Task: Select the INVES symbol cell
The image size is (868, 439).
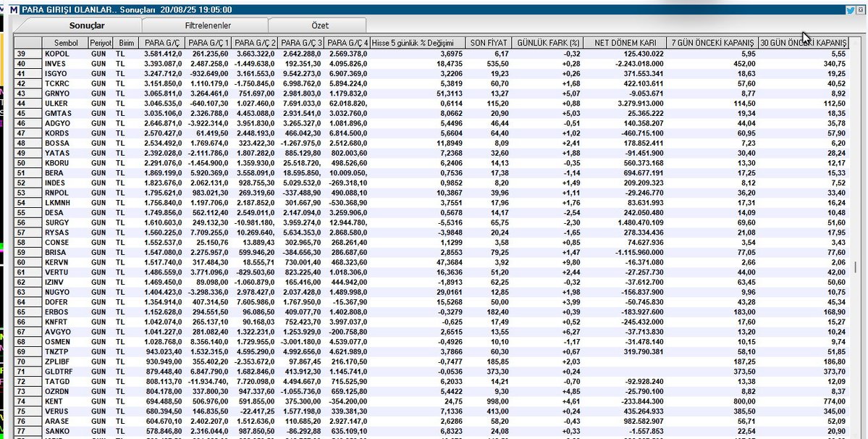Action: click(x=65, y=64)
